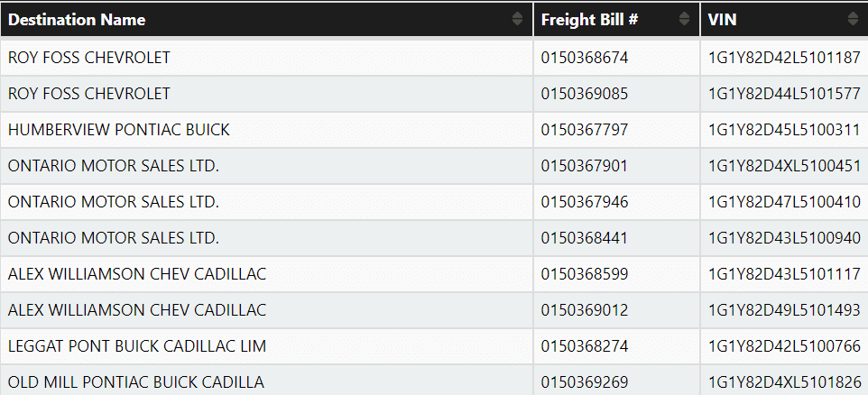Image resolution: width=868 pixels, height=395 pixels.
Task: Click freight bill 0150367946 cell
Action: point(585,202)
